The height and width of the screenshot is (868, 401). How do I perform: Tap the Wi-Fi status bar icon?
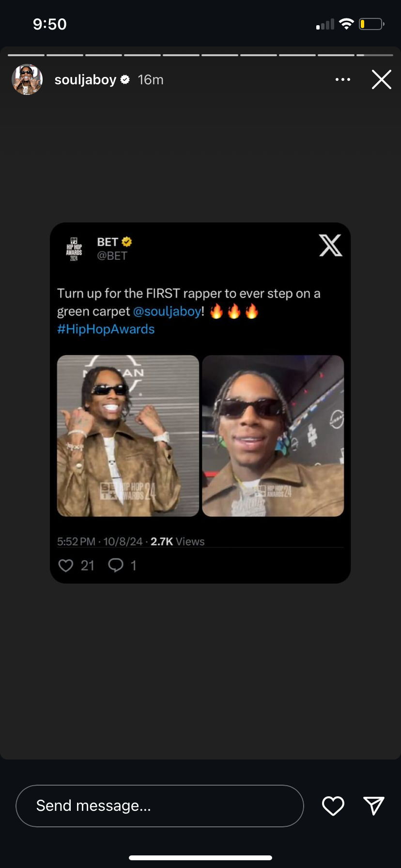346,24
